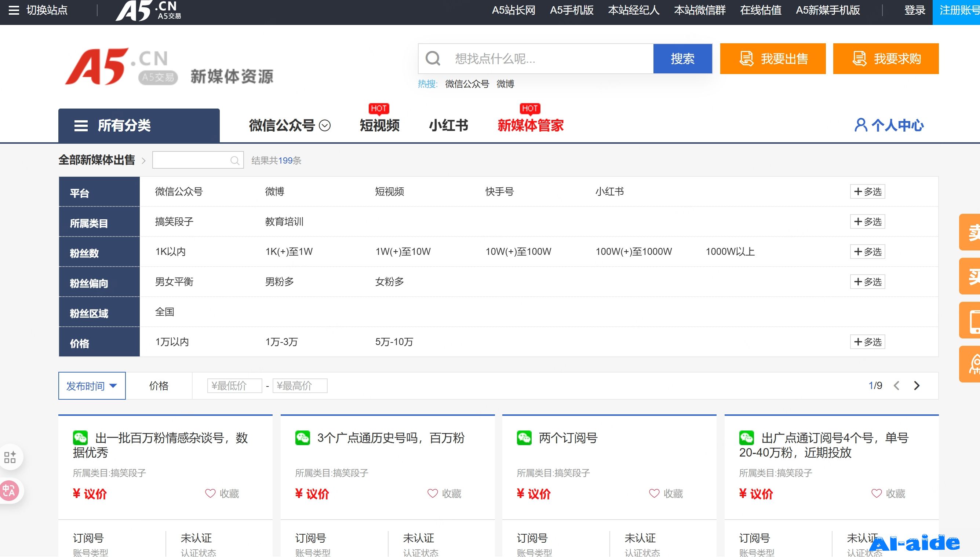Image resolution: width=980 pixels, height=557 pixels.
Task: Favorite the 两个订阅号 listing via heart
Action: pyautogui.click(x=654, y=494)
